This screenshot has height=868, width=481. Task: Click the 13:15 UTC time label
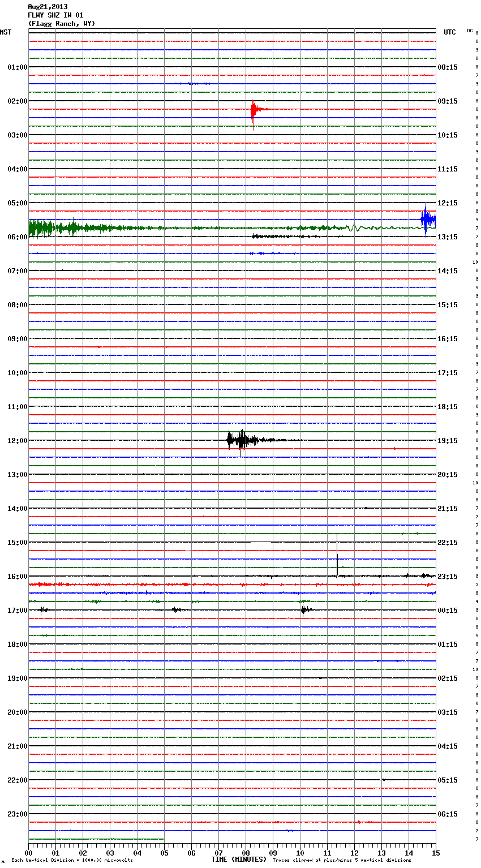448,237
